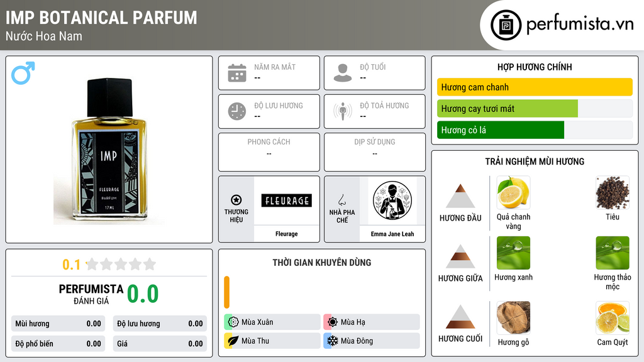
Task: Click the Hương gỗ note label
Action: tap(513, 343)
